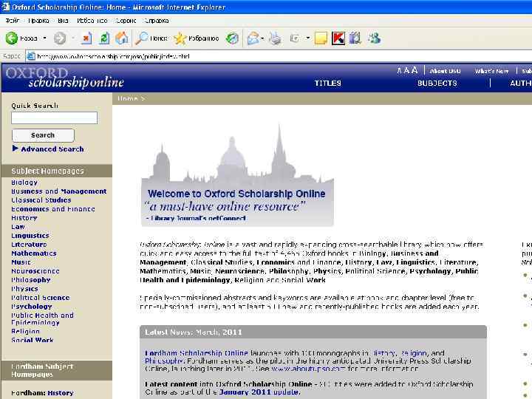Image resolution: width=532 pixels, height=399 pixels.
Task: Open Psychology subject homepage link
Action: 32,306
